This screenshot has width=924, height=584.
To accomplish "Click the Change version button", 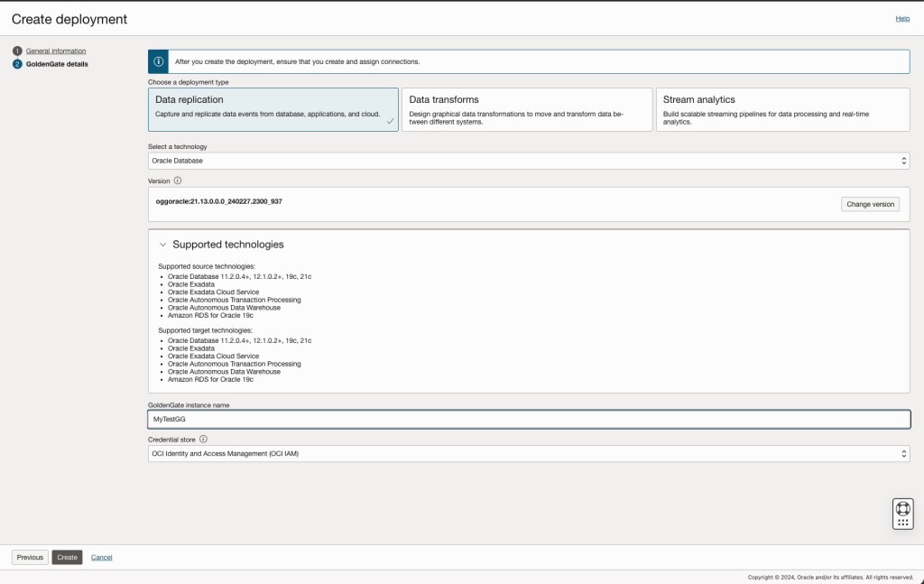I will (869, 204).
